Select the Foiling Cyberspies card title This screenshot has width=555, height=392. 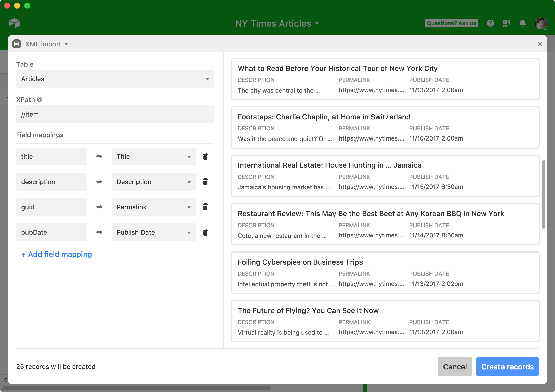click(x=300, y=262)
